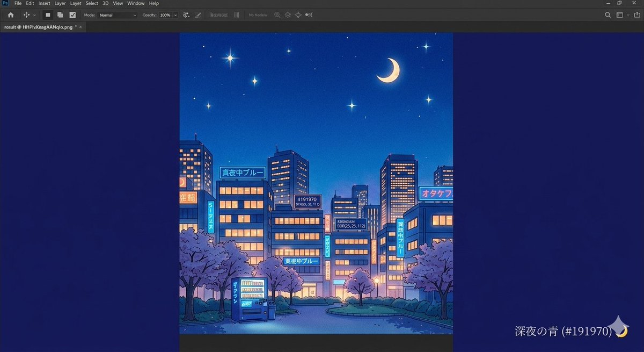Open the Select menu
644x352 pixels.
click(92, 3)
